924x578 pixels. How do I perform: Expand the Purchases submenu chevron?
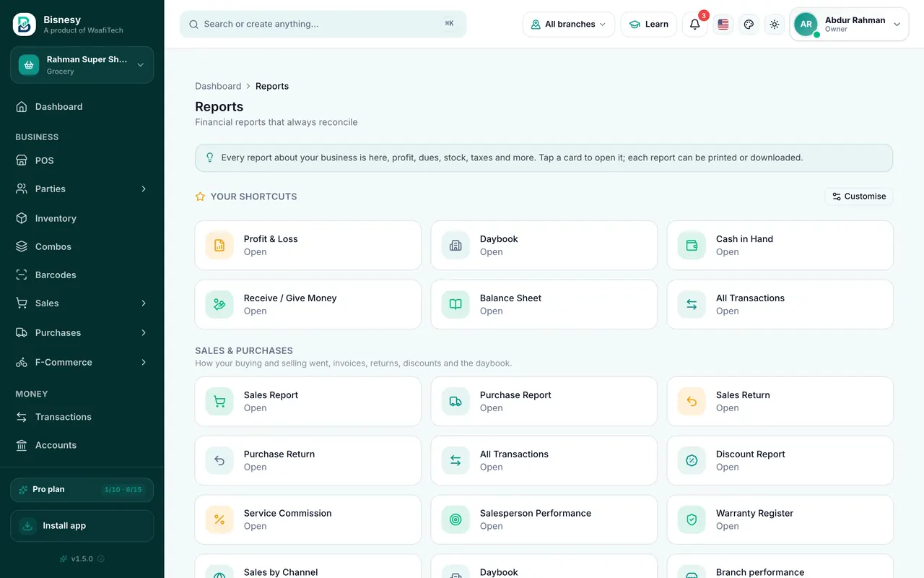144,333
